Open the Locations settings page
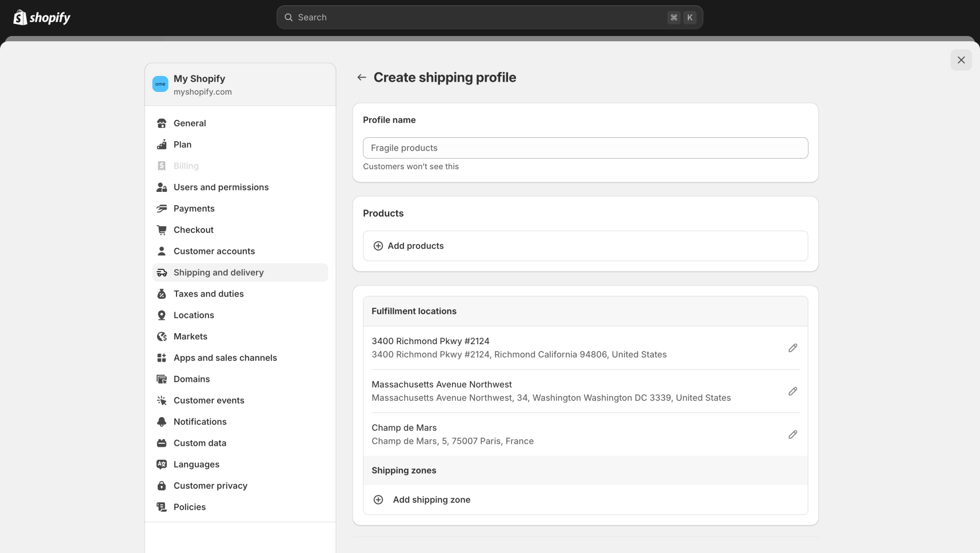The width and height of the screenshot is (980, 553). point(194,315)
